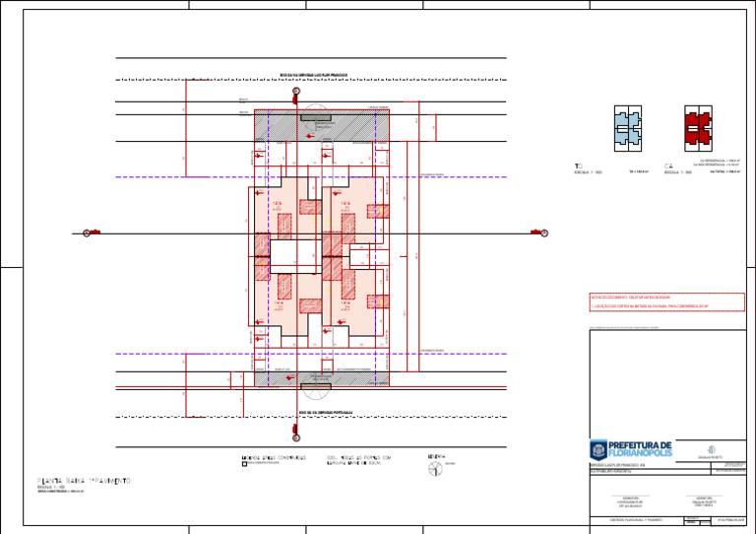Click the sheet content row at title block bottom
The height and width of the screenshot is (534, 756).
point(638,520)
